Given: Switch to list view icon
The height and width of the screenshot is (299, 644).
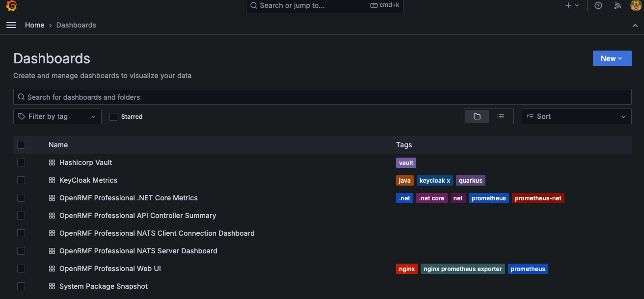Looking at the screenshot, I should point(501,116).
